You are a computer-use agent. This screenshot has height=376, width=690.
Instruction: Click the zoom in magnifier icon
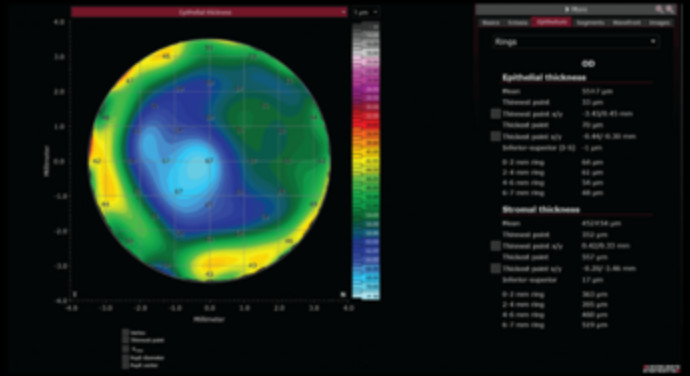[659, 9]
